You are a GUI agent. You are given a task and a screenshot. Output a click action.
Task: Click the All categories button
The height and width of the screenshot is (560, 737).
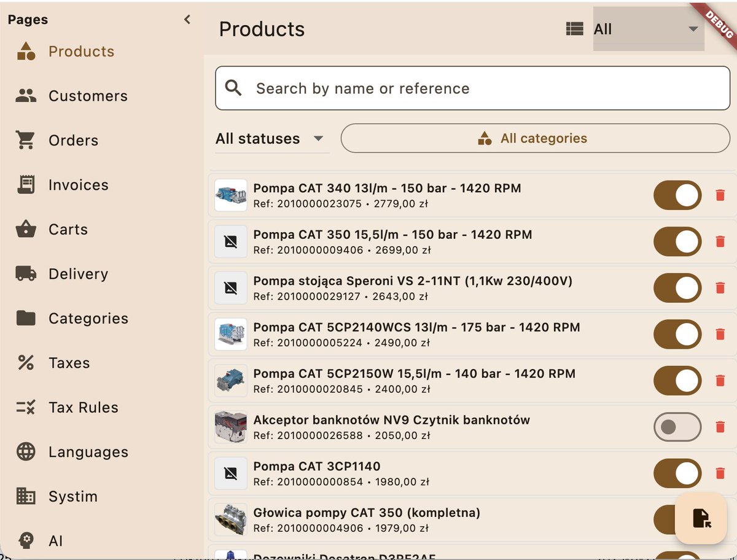(x=536, y=138)
